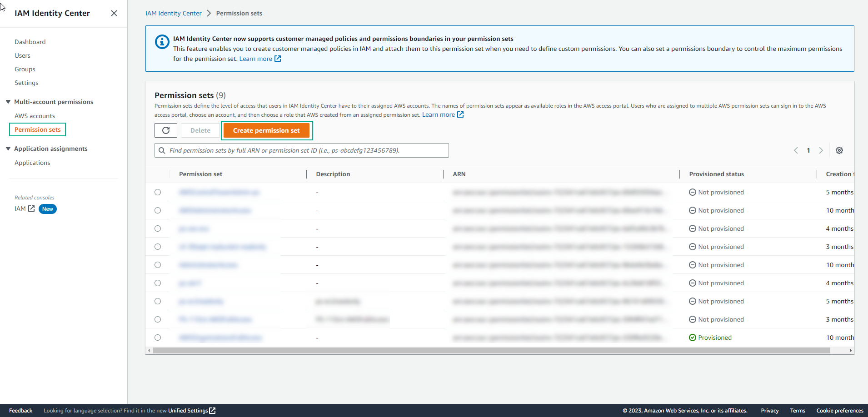The image size is (868, 417).
Task: Open table preferences gear icon
Action: tap(839, 150)
